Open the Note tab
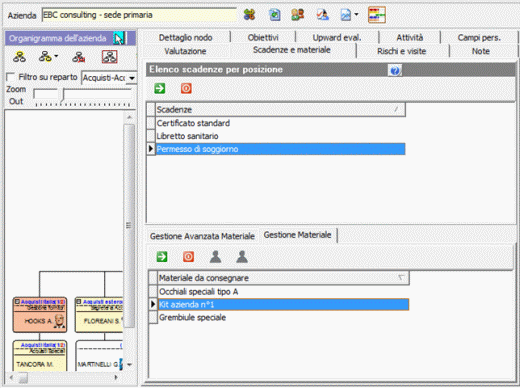This screenshot has width=520, height=388. click(481, 51)
